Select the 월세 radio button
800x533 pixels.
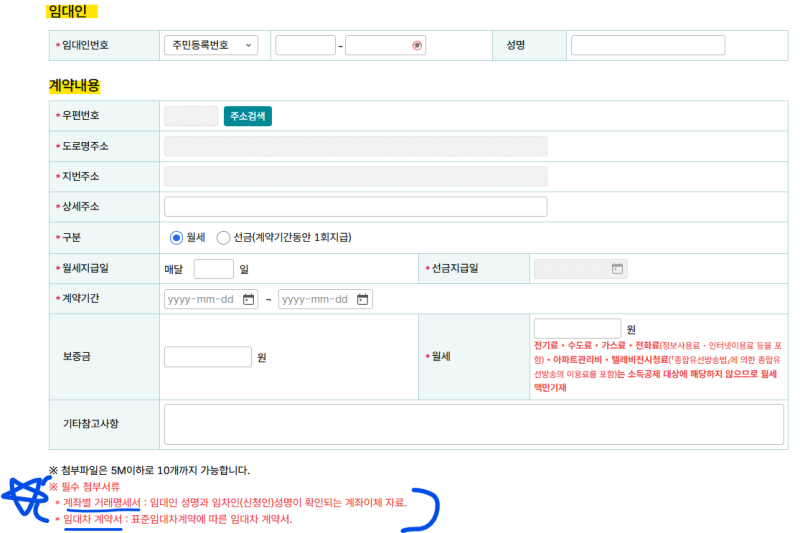click(176, 238)
